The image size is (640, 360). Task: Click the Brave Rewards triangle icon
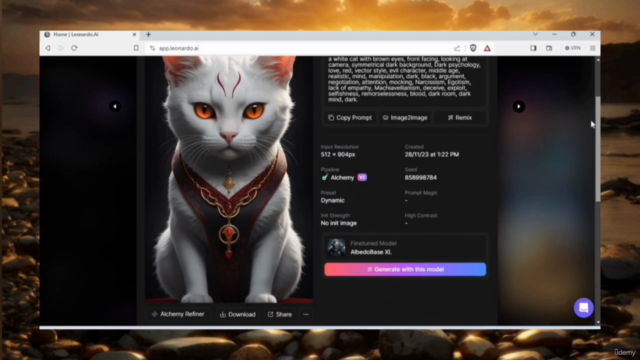pos(487,48)
